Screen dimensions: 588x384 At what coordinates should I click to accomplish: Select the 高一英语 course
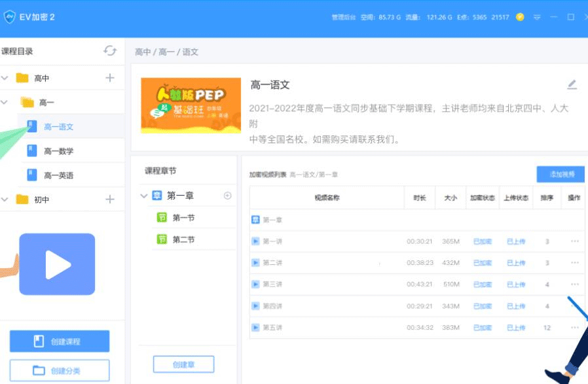[x=58, y=175]
